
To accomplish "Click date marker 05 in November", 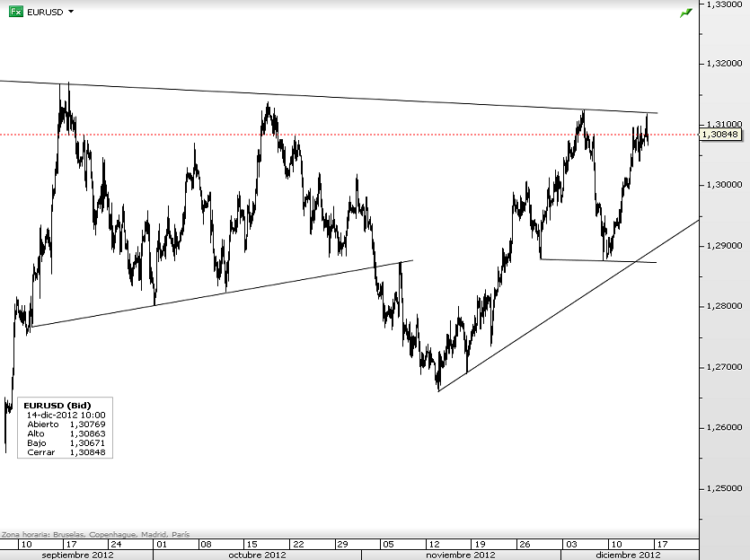I will [x=388, y=544].
